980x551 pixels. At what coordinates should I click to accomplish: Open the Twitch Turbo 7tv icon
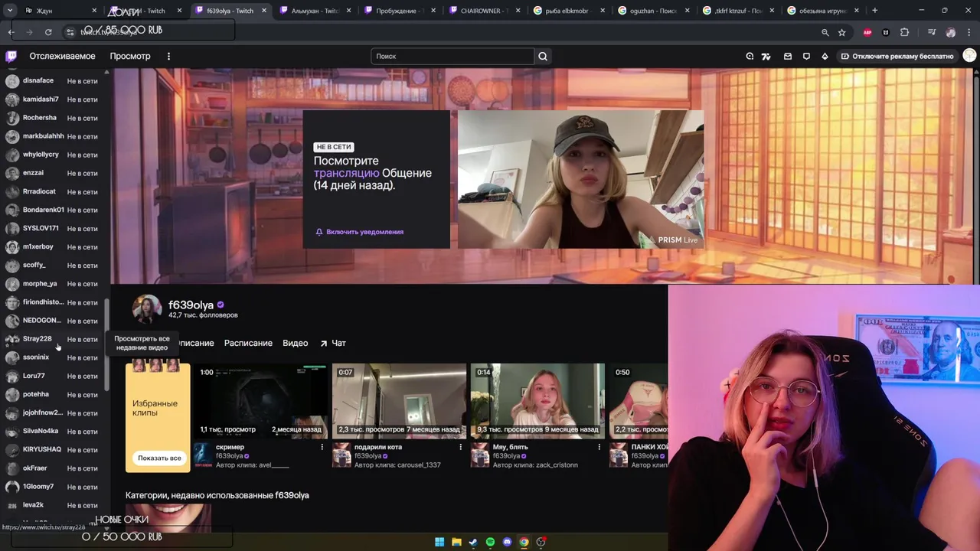(x=766, y=56)
